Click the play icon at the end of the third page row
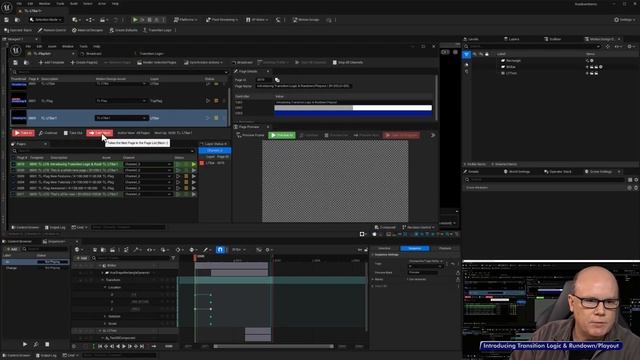640x360 pixels. [194, 176]
